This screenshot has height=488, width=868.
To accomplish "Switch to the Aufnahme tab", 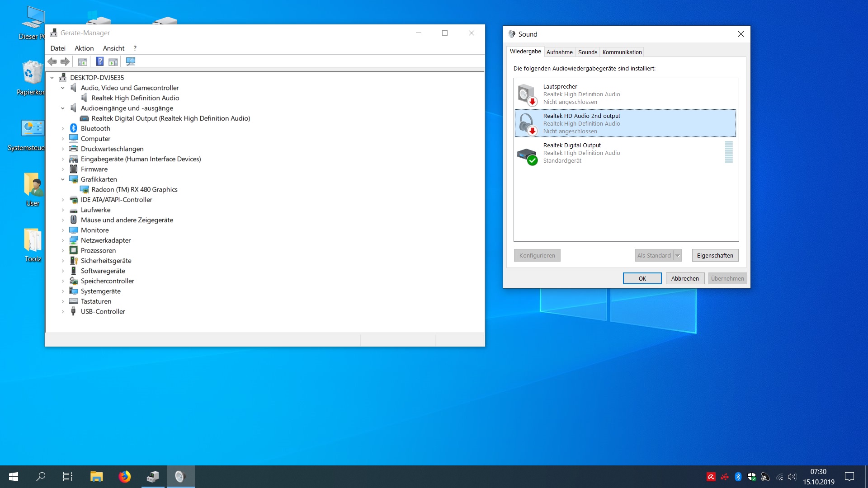I will pos(559,52).
